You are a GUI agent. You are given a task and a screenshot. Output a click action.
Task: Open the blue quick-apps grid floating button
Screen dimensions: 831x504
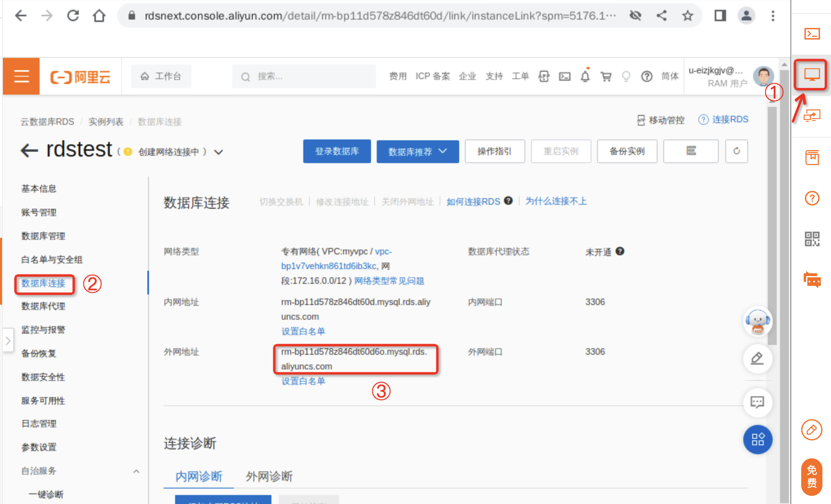point(758,440)
